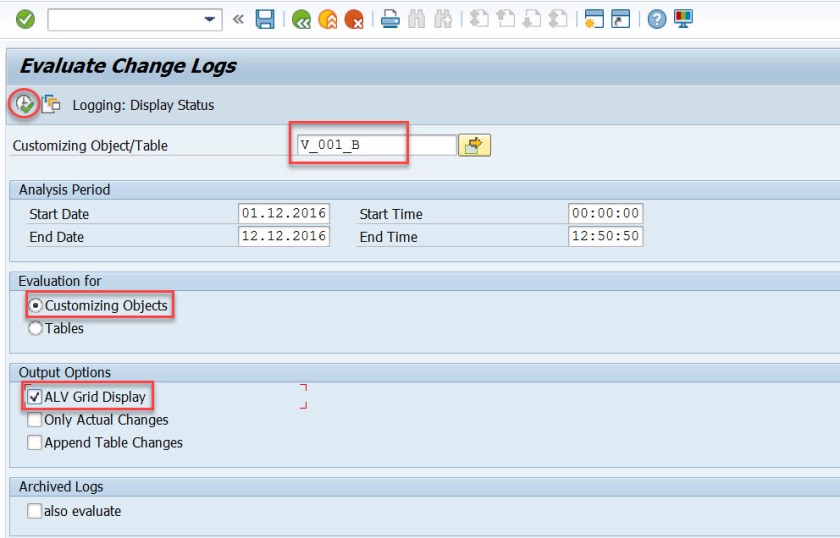Click the End Time field
Screen dimensions: 840x538
point(605,236)
